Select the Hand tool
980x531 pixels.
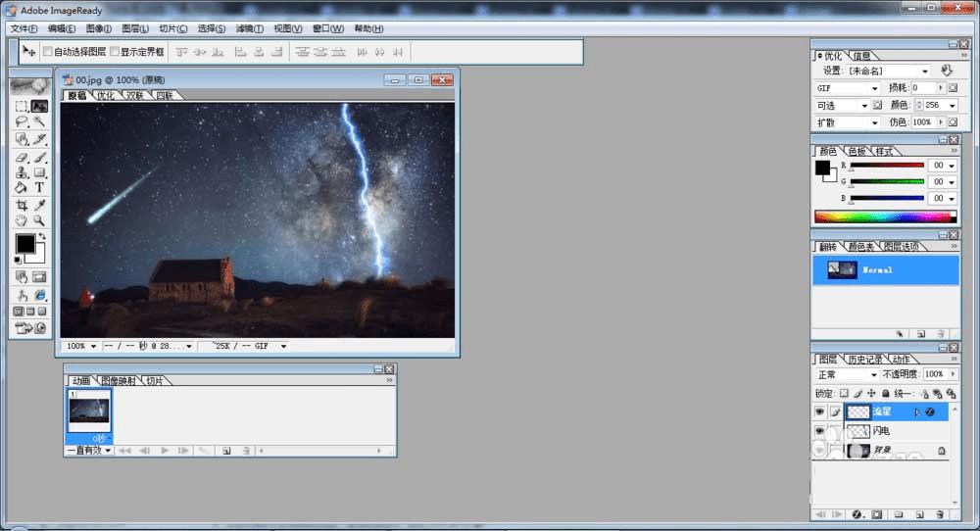(x=22, y=220)
